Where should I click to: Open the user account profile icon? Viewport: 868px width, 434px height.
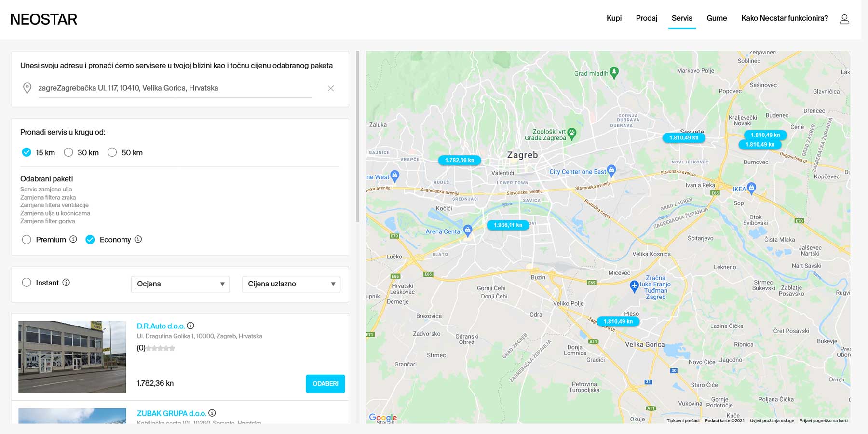point(844,19)
